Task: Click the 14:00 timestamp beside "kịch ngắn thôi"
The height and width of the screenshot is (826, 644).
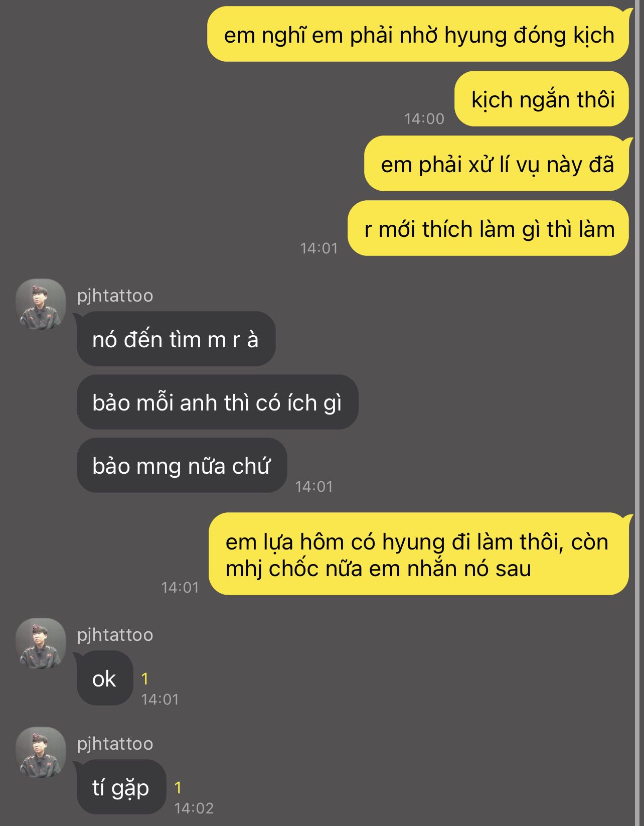Action: (424, 118)
